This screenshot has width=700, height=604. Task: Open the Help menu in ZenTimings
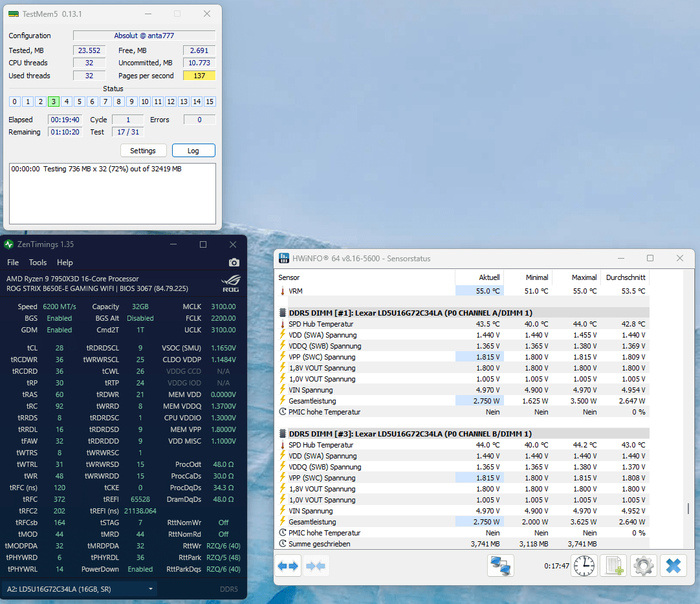click(65, 263)
